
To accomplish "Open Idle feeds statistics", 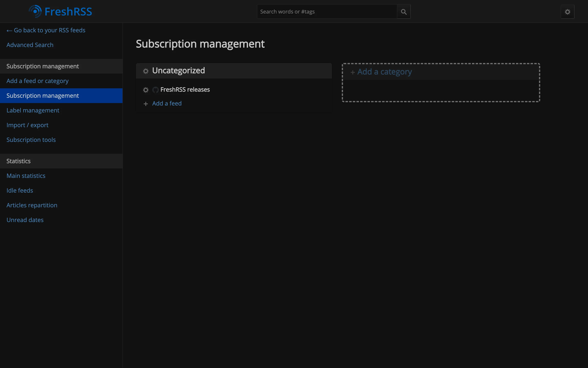I will tap(61, 191).
